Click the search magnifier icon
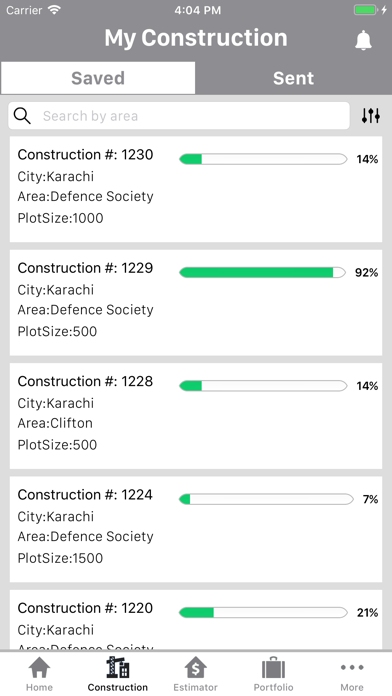The width and height of the screenshot is (392, 696). [22, 116]
